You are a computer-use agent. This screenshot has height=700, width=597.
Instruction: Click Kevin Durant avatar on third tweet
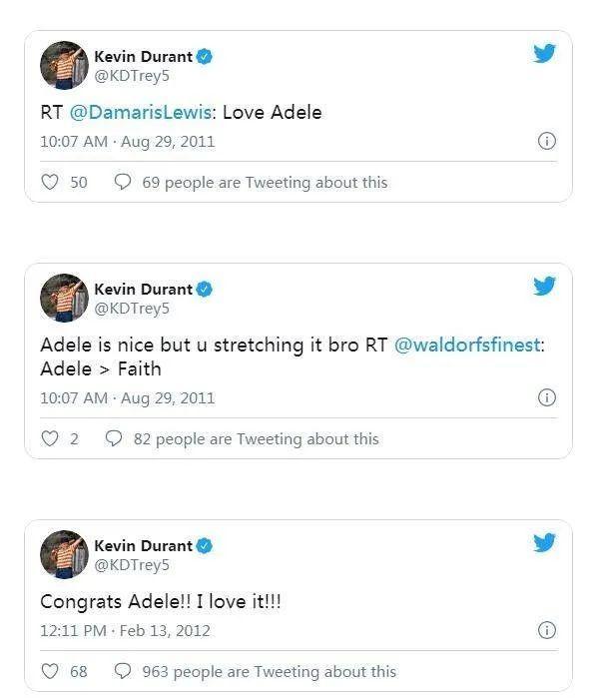[x=64, y=555]
